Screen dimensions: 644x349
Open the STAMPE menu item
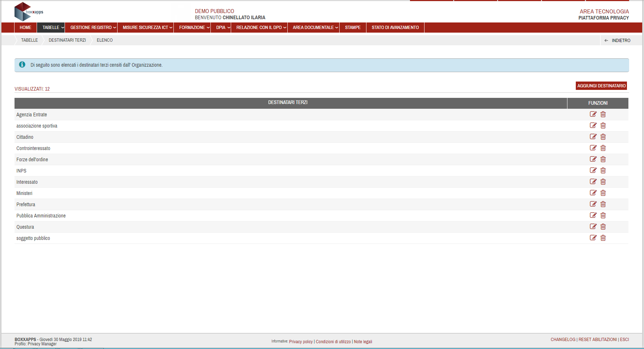click(x=353, y=28)
